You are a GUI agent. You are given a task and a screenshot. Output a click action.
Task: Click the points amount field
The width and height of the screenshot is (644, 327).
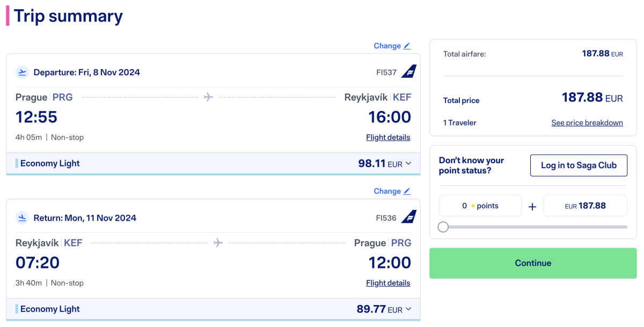pyautogui.click(x=480, y=206)
